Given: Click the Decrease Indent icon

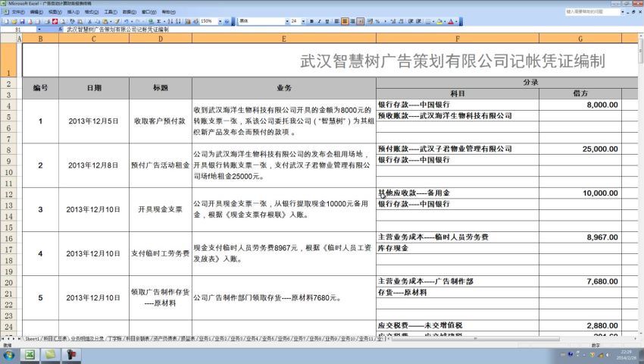Looking at the screenshot, I should (411, 21).
